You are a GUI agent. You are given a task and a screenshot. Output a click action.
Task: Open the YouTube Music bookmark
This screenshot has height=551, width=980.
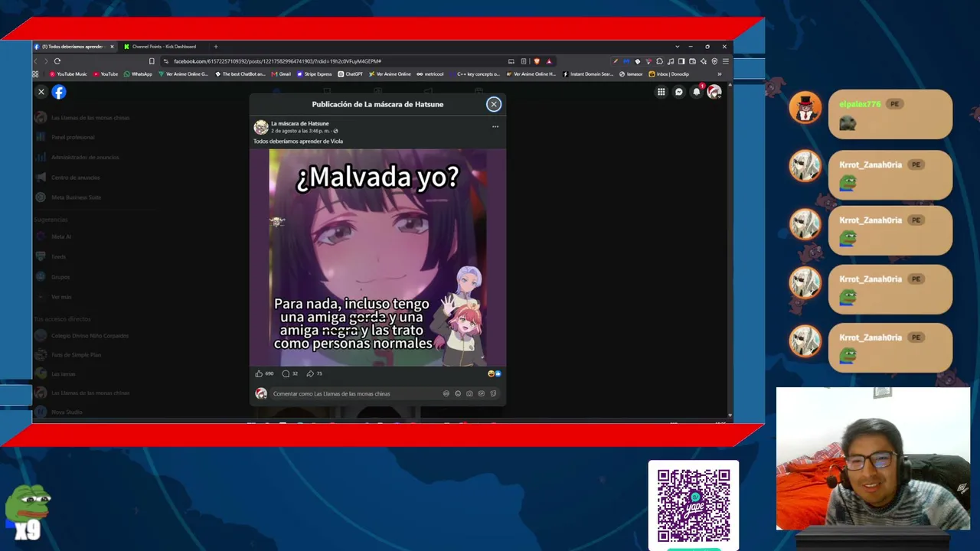pyautogui.click(x=69, y=74)
